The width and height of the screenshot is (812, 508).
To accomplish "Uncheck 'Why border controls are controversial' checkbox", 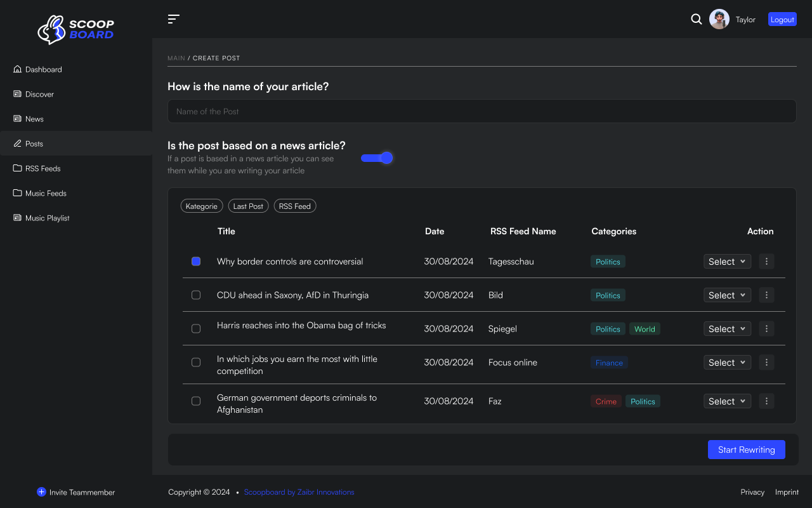I will point(196,261).
